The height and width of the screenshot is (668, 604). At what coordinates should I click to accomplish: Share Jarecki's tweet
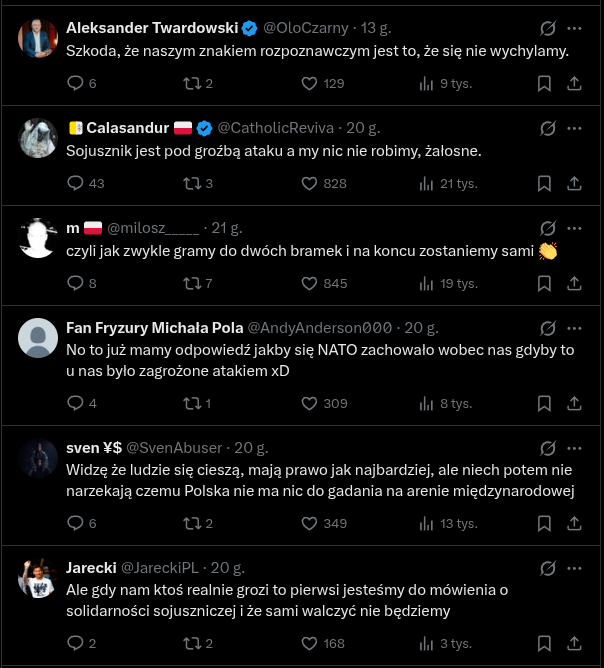[x=574, y=644]
